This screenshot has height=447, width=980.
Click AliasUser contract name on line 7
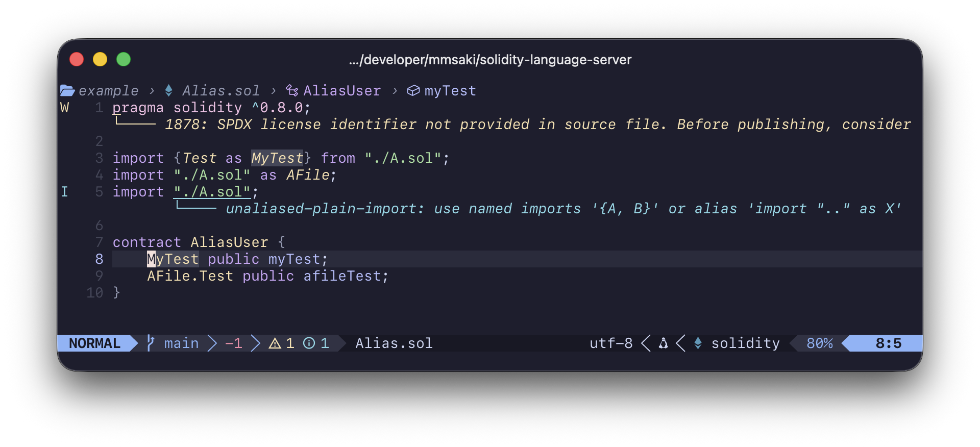[229, 242]
